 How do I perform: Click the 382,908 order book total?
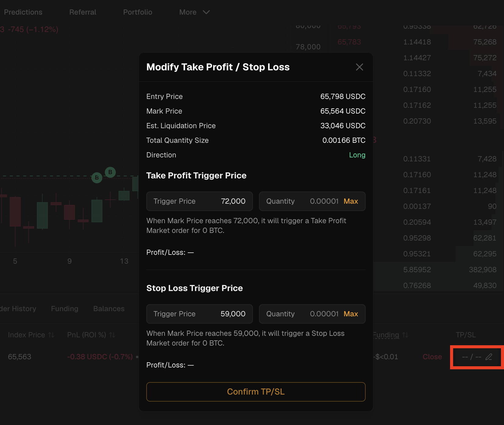coord(483,270)
